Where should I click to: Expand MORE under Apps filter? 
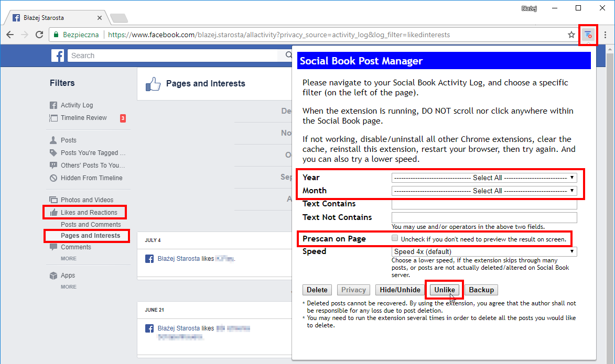(x=69, y=287)
